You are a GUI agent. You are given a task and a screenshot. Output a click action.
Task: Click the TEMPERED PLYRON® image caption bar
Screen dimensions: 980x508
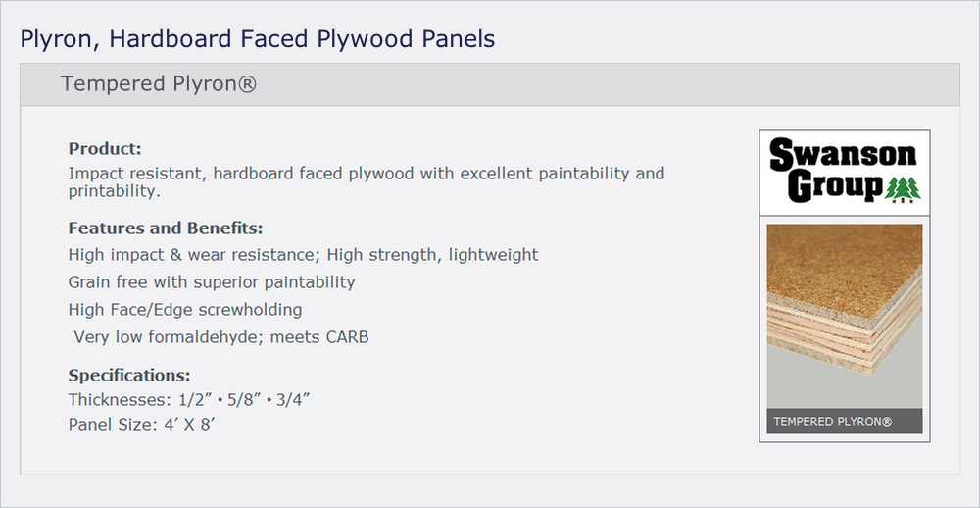pyautogui.click(x=845, y=421)
